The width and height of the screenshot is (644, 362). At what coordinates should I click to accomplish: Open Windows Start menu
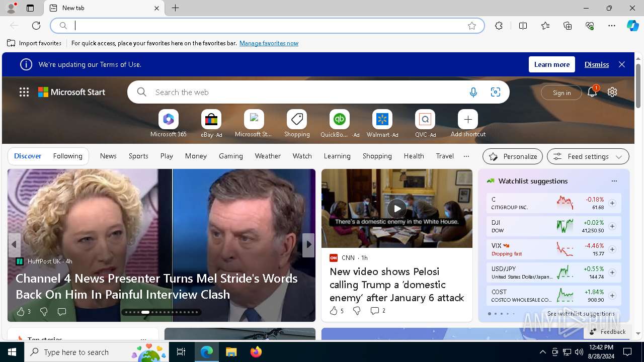pyautogui.click(x=12, y=352)
